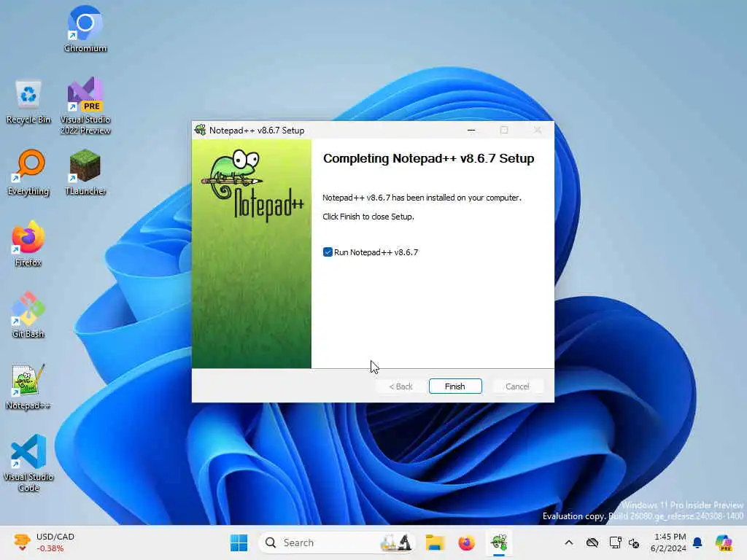747x560 pixels.
Task: Open the Windows Start menu
Action: tap(239, 542)
